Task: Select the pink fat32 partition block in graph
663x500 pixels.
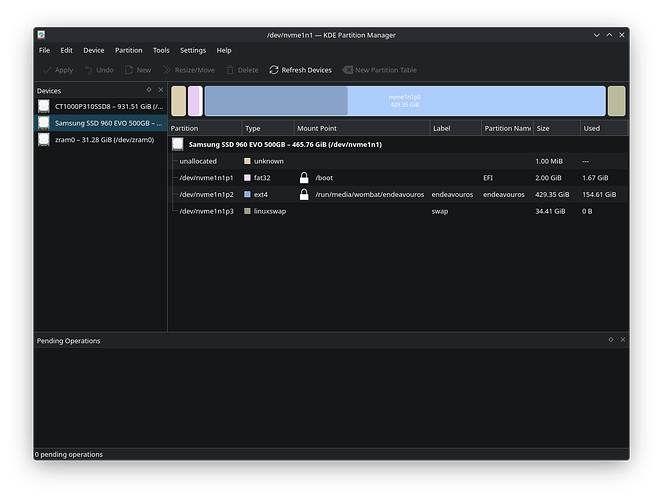Action: [x=195, y=101]
